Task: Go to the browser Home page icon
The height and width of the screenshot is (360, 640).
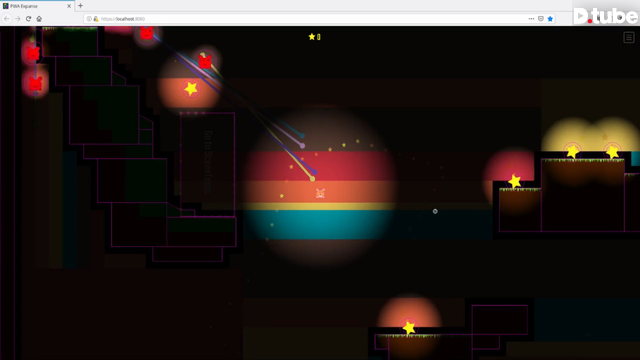Action: tap(39, 19)
